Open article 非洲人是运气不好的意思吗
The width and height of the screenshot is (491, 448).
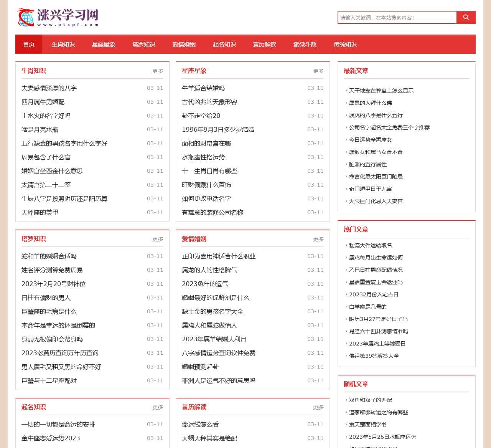point(219,380)
